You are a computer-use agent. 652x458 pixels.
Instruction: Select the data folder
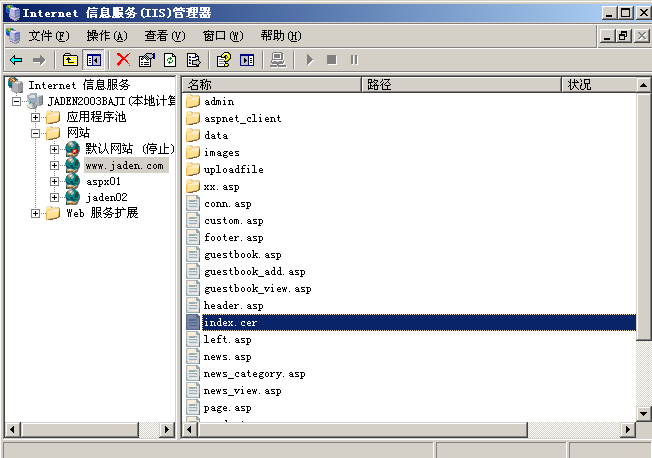(216, 136)
